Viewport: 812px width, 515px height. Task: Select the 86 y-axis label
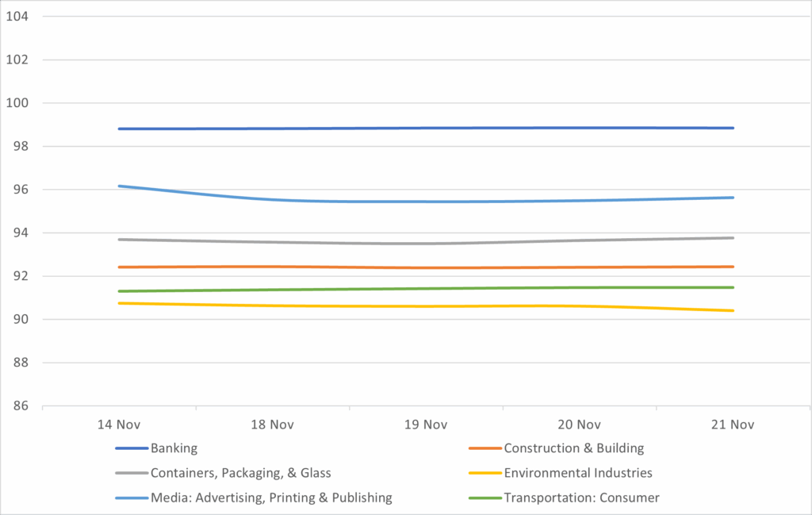21,406
